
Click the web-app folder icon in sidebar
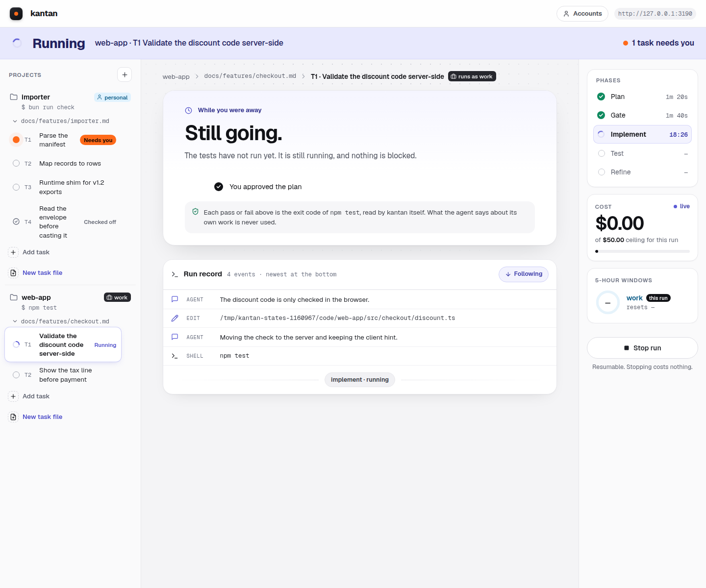click(x=14, y=297)
